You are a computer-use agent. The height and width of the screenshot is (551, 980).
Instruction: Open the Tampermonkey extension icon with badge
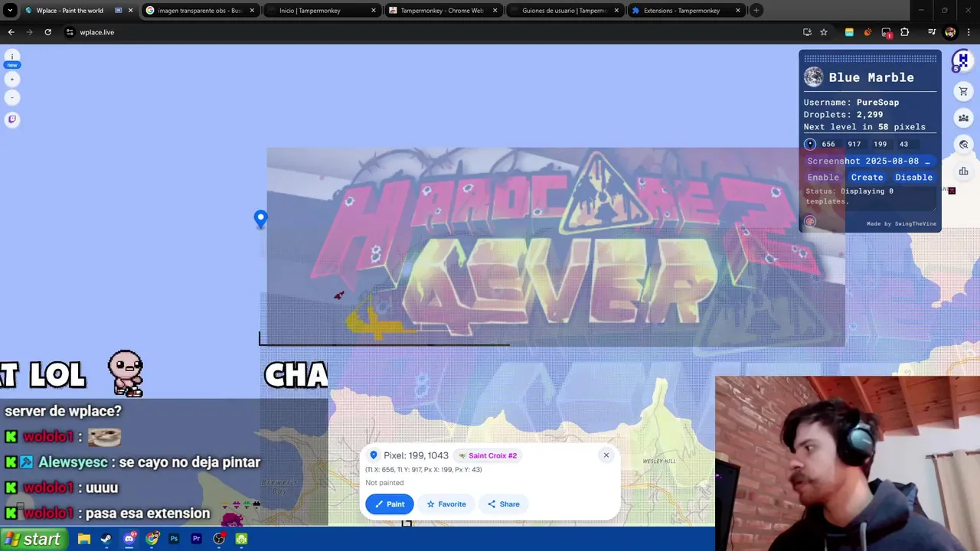click(887, 32)
